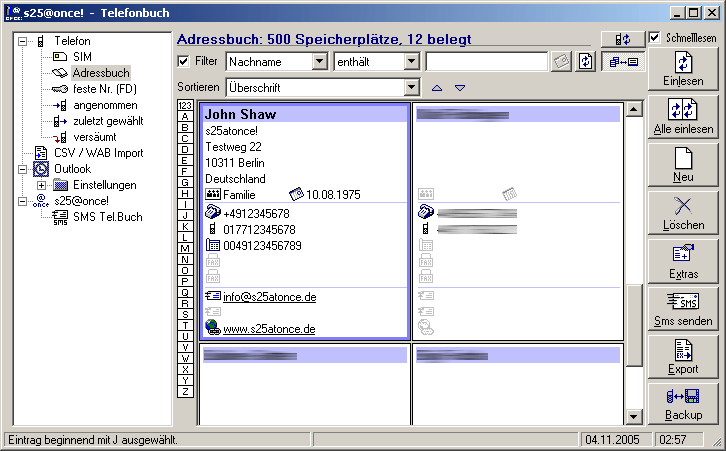Select Einstellungen tree item
The width and height of the screenshot is (726, 451).
(x=105, y=185)
